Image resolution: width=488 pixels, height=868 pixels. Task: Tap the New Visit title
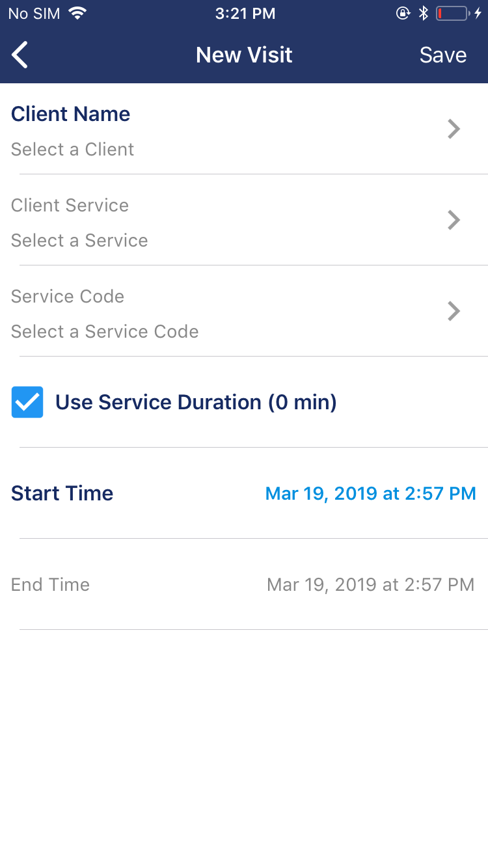pyautogui.click(x=244, y=55)
